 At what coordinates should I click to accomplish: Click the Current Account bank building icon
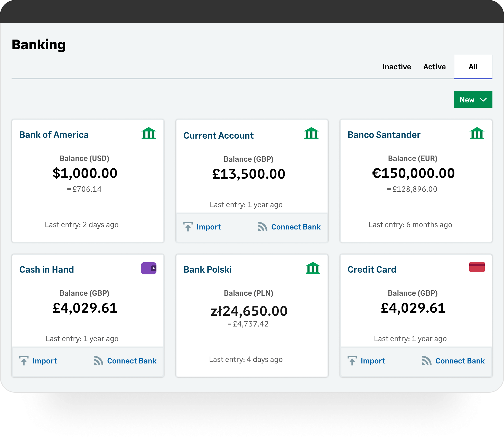[x=311, y=133]
